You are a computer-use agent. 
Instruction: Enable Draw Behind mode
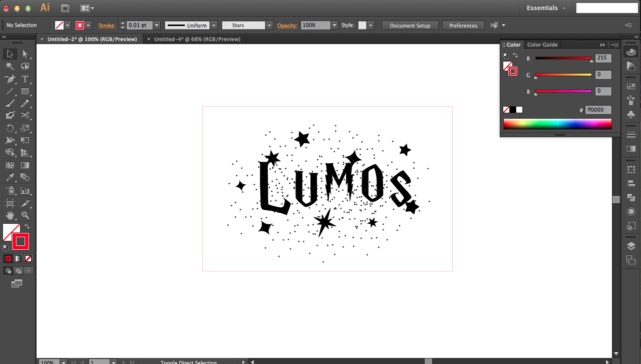pyautogui.click(x=18, y=270)
